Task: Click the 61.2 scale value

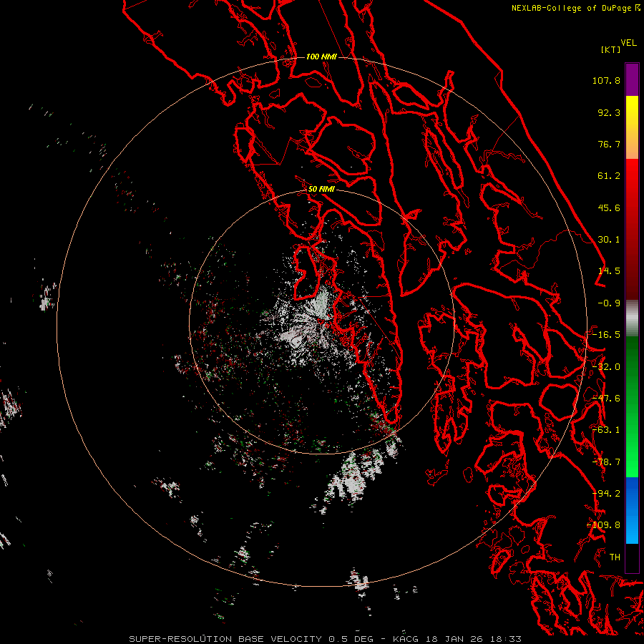Action: point(609,176)
